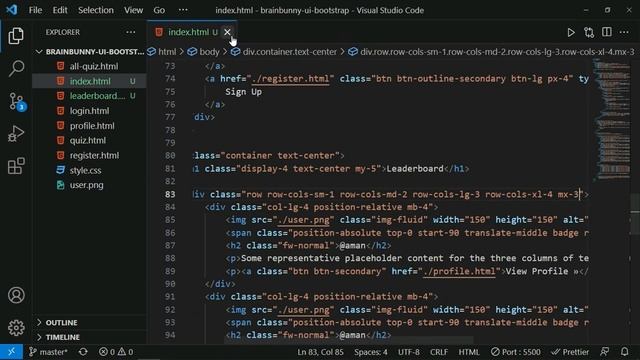
Task: Click CRLF end of line setting
Action: 439,352
